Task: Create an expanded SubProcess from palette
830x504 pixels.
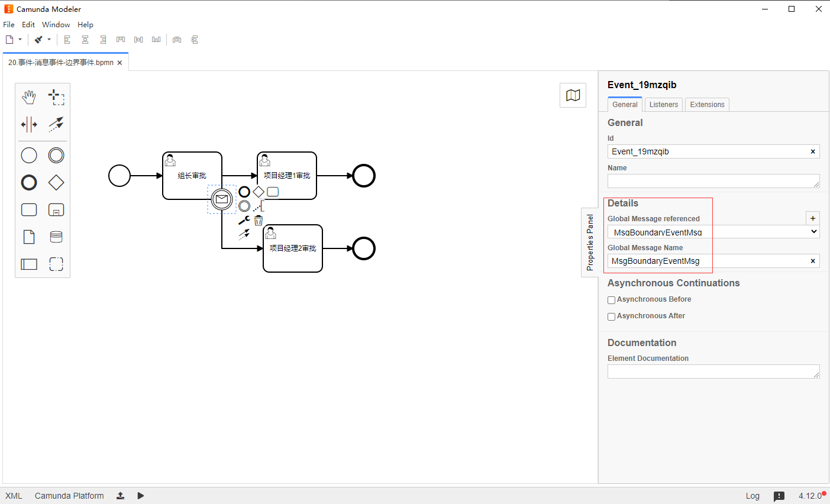Action: tap(56, 210)
